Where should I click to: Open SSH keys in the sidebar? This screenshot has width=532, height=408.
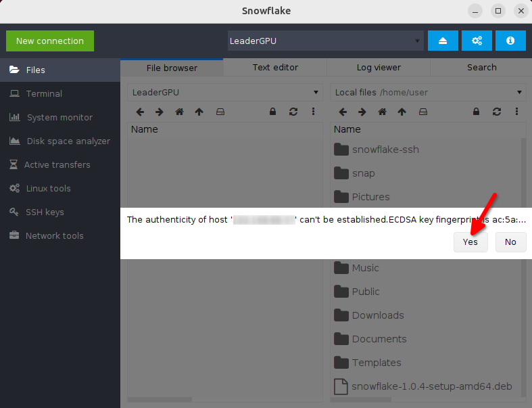(60, 212)
